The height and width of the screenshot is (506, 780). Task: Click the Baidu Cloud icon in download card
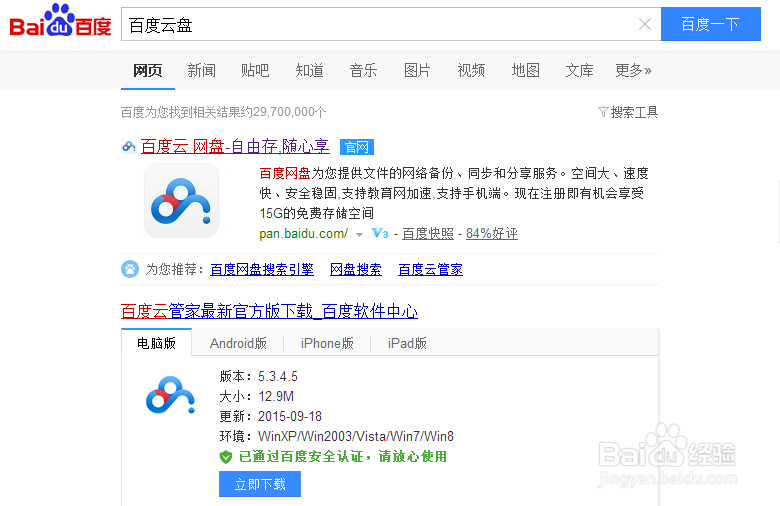click(x=170, y=395)
